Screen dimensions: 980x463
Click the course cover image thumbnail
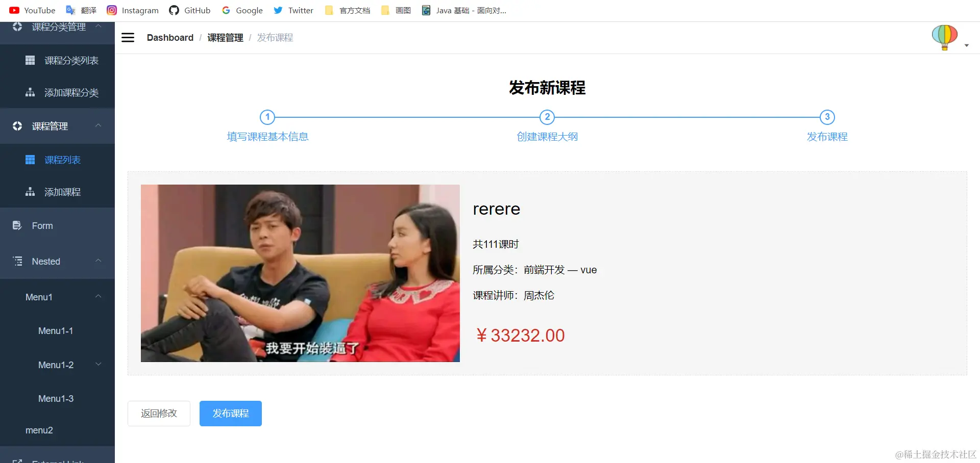[x=300, y=273]
